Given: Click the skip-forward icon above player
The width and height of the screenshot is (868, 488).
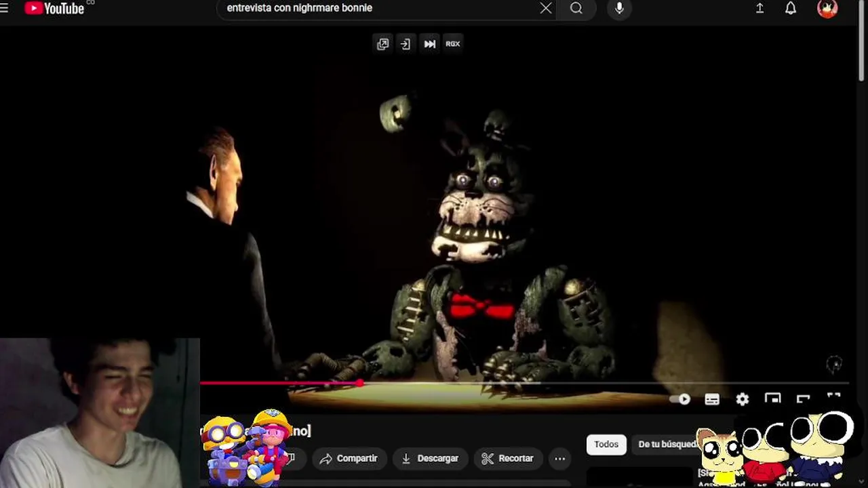Looking at the screenshot, I should click(430, 43).
